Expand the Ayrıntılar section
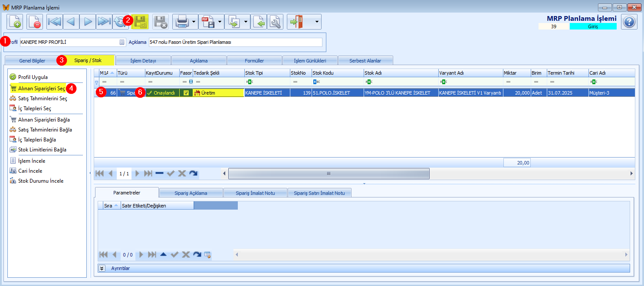Image resolution: width=644 pixels, height=286 pixels. [102, 268]
